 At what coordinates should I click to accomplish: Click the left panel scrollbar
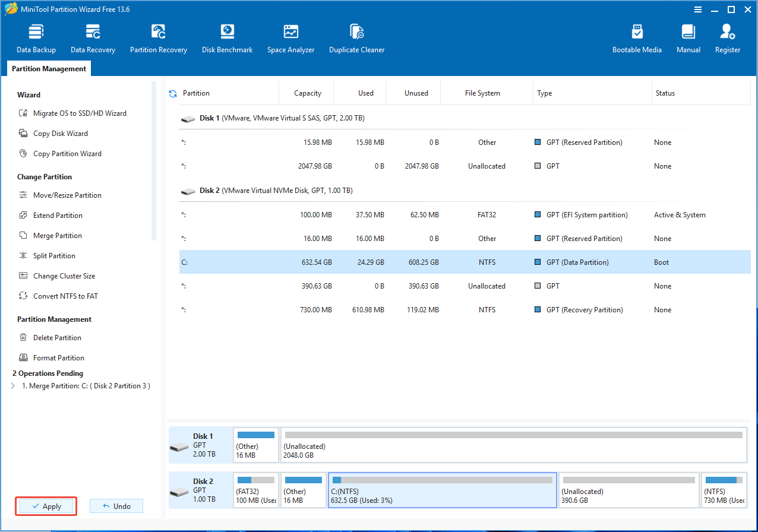coord(154,161)
